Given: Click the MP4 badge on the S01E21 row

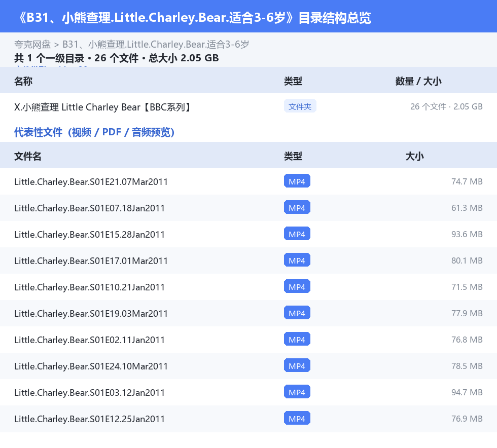Looking at the screenshot, I should tap(297, 181).
